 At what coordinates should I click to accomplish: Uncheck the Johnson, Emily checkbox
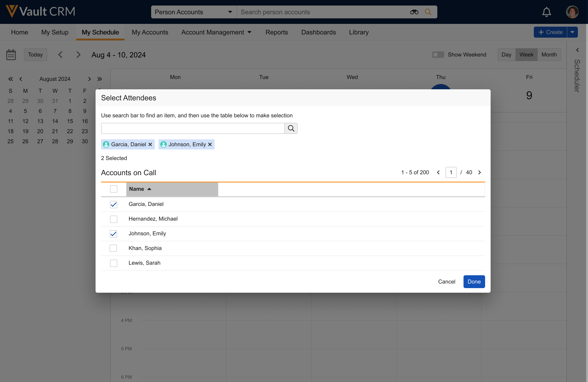click(114, 234)
